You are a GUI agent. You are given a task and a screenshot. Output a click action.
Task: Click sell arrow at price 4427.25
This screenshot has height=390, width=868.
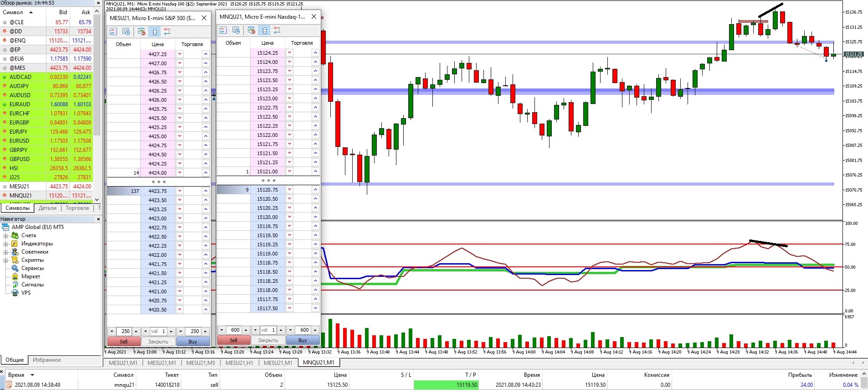[180, 54]
